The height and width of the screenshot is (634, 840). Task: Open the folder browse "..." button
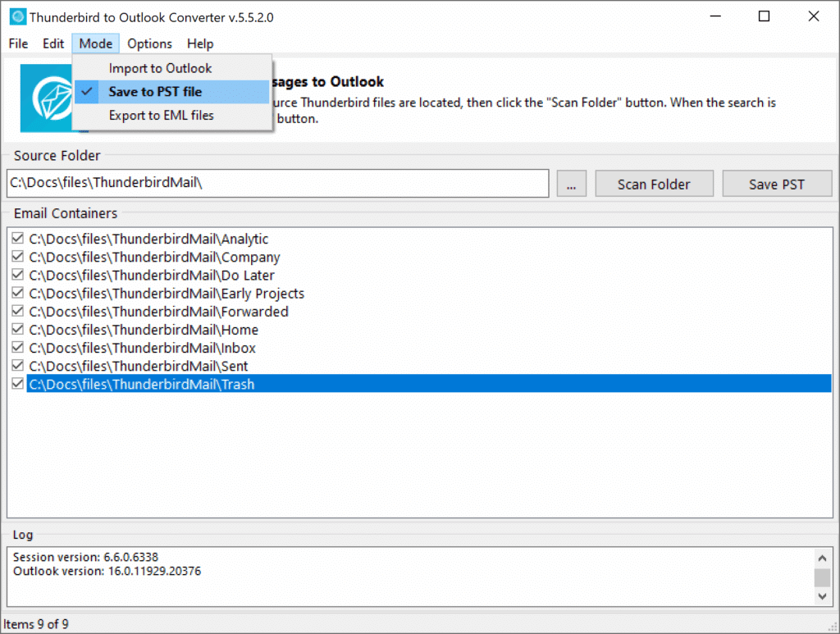(571, 183)
